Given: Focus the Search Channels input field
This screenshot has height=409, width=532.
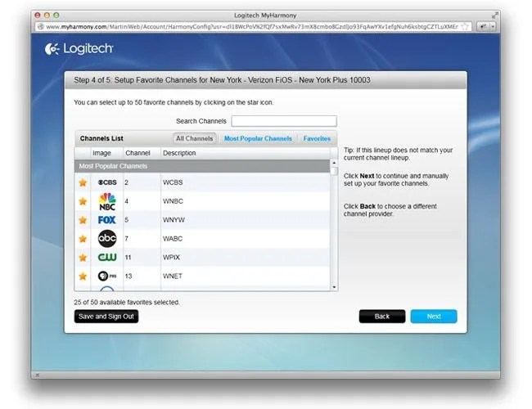Looking at the screenshot, I should point(284,121).
